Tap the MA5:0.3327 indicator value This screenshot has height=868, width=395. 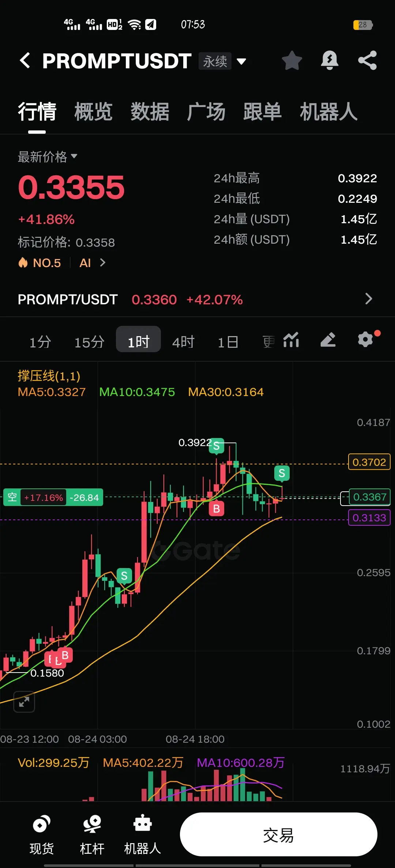[52, 392]
